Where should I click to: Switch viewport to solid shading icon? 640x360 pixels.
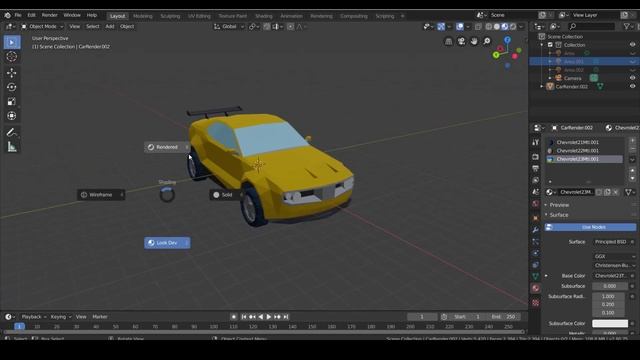click(x=497, y=27)
